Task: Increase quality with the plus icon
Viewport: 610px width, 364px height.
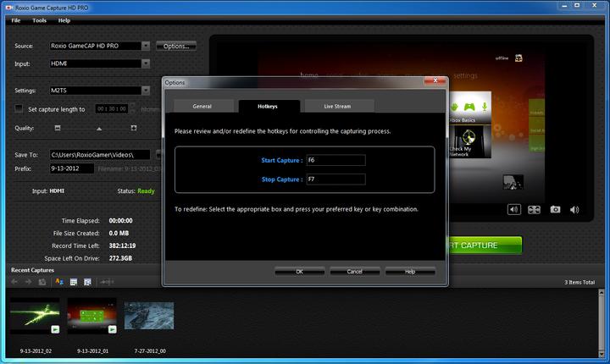Action: tap(134, 128)
